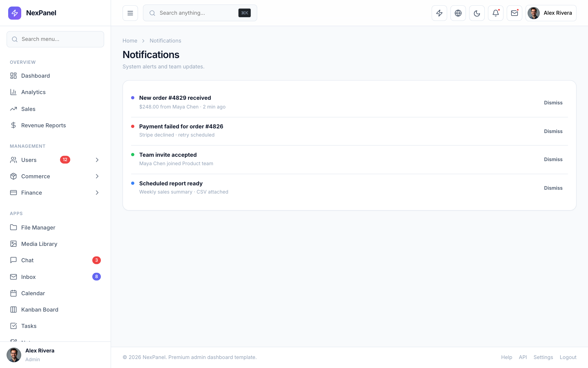Click the Kanban Board columns icon
Screen dimensions: 588x368
[13, 309]
